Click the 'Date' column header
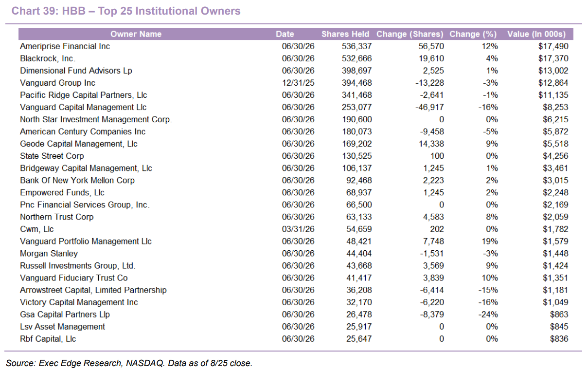The width and height of the screenshot is (588, 371). (285, 34)
